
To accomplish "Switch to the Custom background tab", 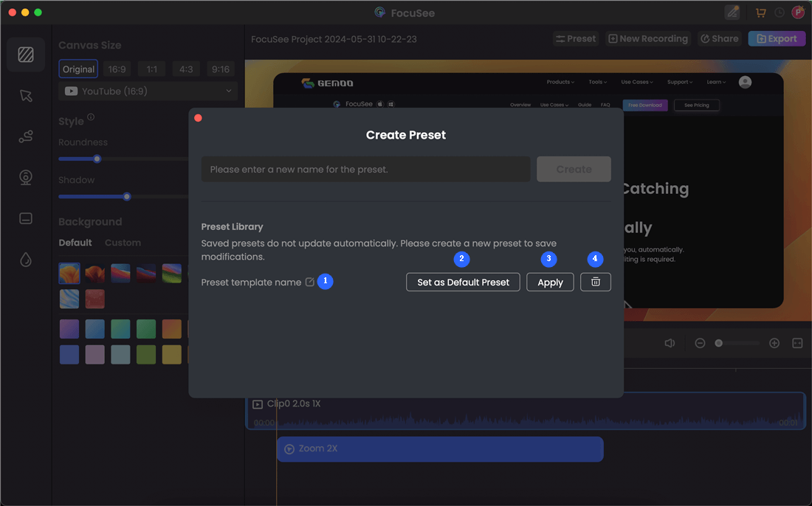I will [x=123, y=243].
